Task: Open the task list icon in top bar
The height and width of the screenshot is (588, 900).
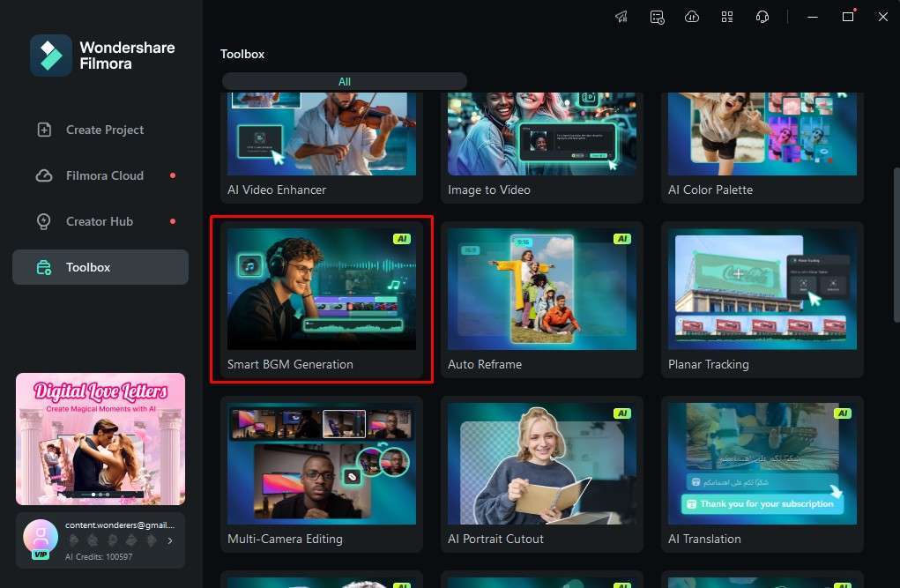Action: click(658, 18)
